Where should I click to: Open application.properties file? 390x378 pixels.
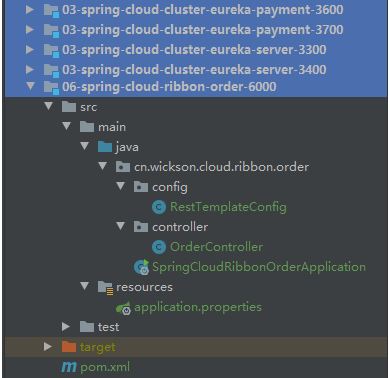pos(198,308)
